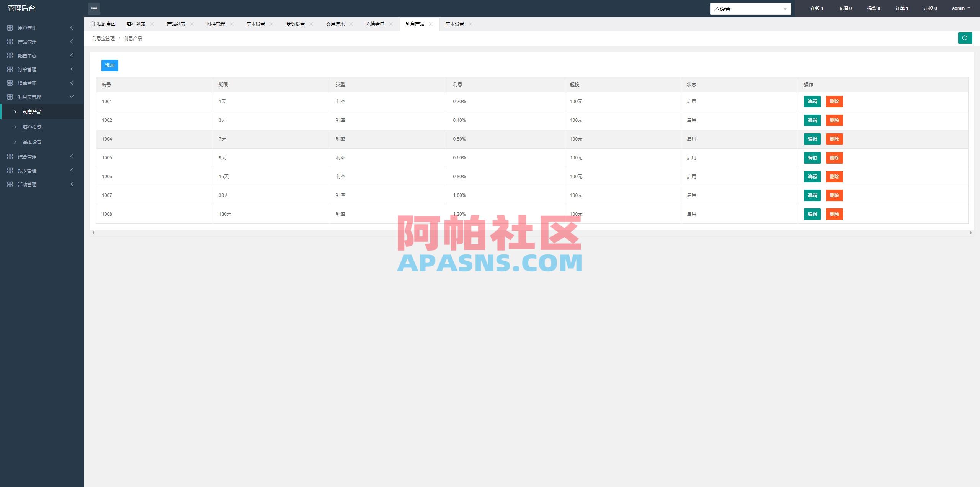
Task: Select the 报表管理 sidebar icon
Action: click(10, 170)
